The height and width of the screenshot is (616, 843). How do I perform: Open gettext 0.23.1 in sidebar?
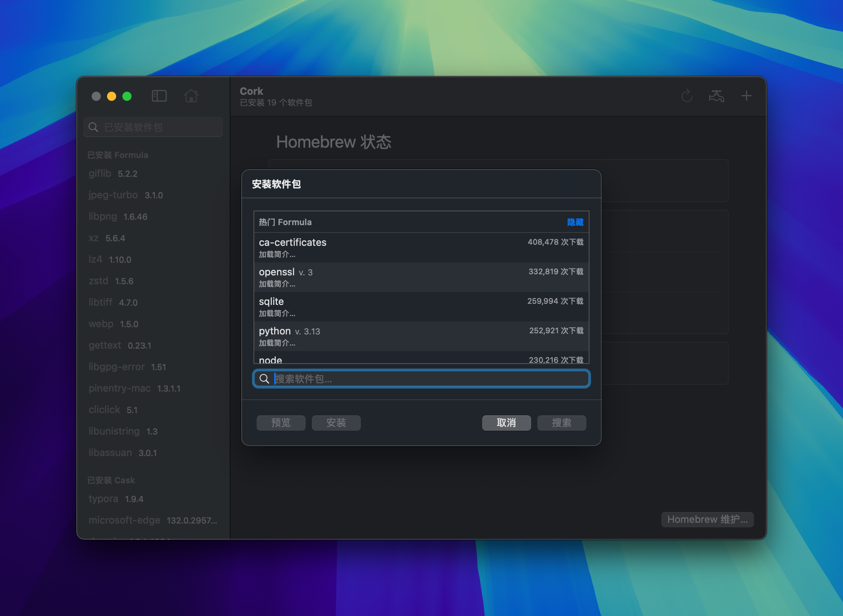click(x=153, y=346)
